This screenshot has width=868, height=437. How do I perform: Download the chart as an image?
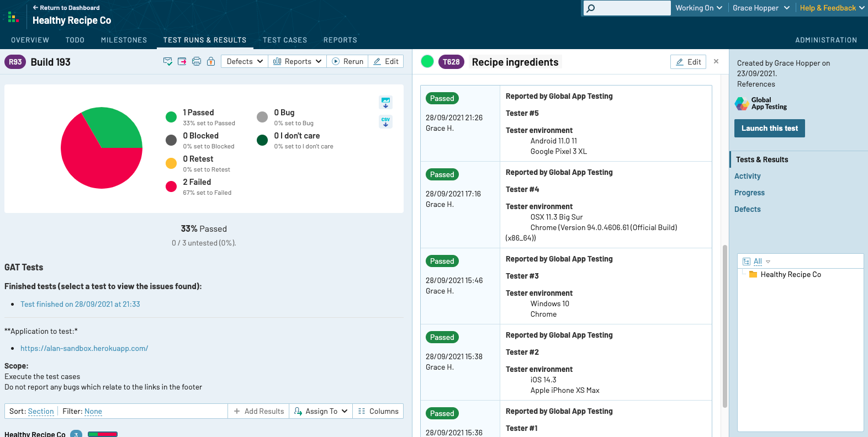tap(385, 102)
